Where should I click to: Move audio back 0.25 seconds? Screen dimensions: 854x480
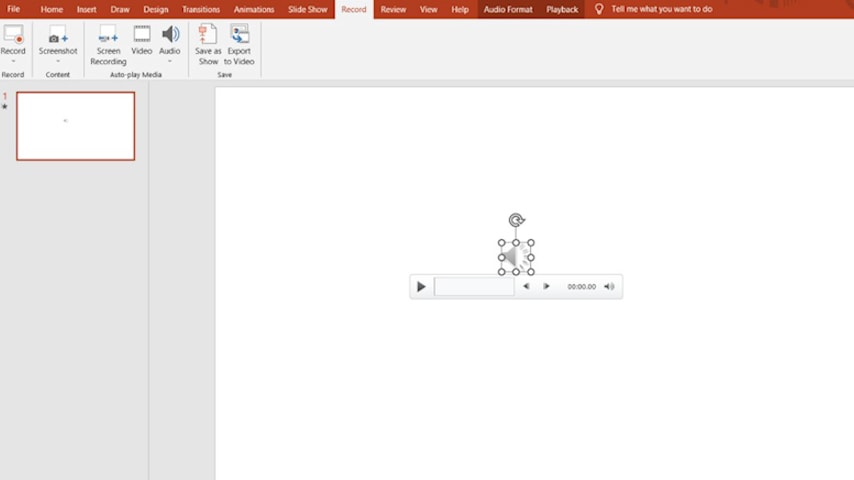tap(526, 287)
